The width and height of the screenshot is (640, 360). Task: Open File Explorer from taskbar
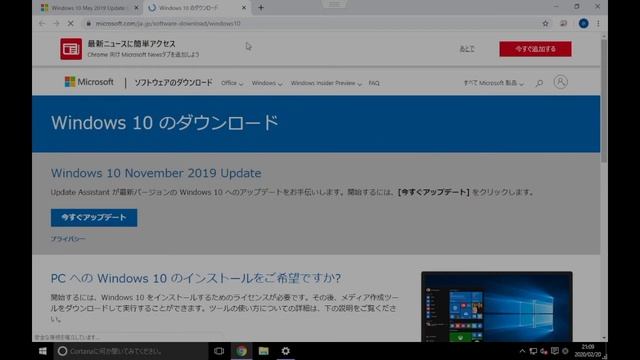tap(264, 351)
